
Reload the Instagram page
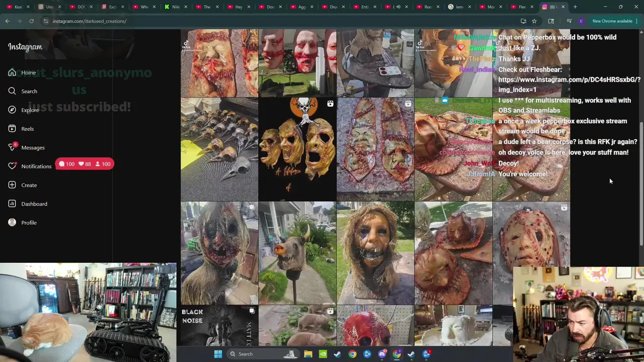tap(31, 21)
